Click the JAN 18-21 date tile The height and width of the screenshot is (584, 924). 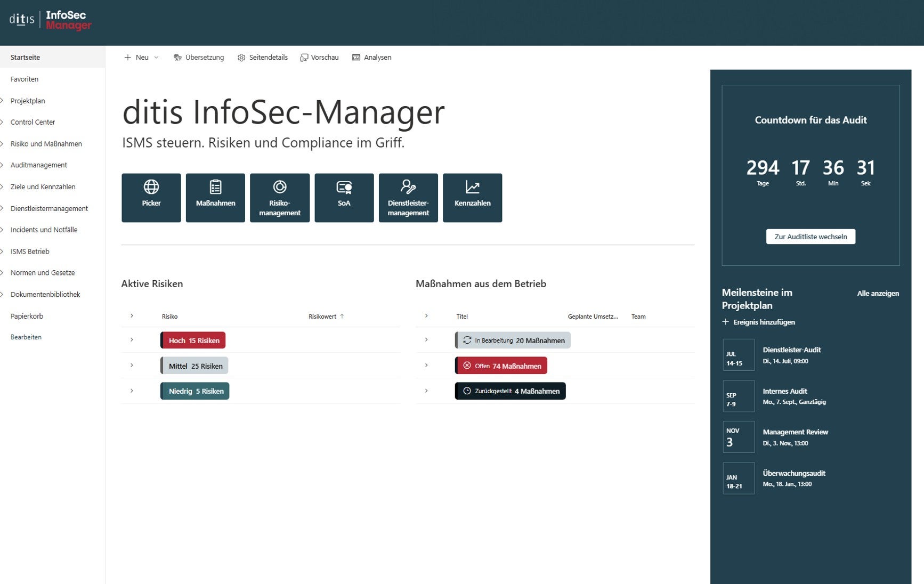(739, 478)
